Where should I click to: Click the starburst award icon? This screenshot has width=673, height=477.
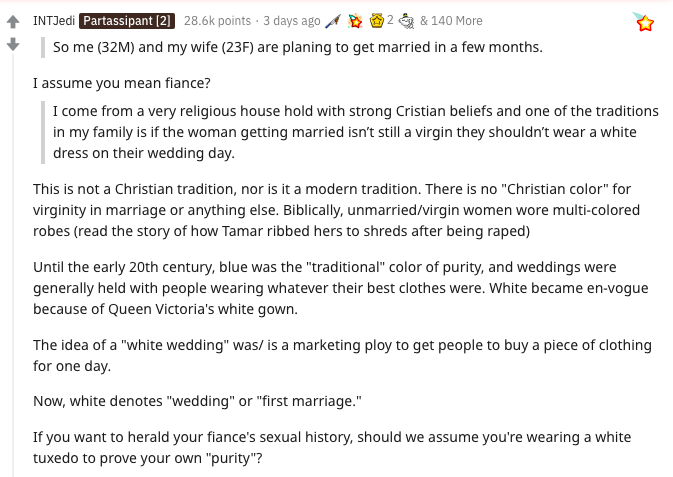[x=355, y=21]
